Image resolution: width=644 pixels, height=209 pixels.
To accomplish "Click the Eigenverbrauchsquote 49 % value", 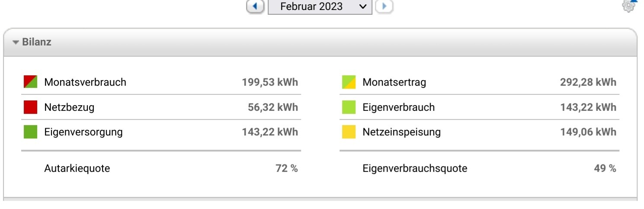I will pyautogui.click(x=605, y=168).
